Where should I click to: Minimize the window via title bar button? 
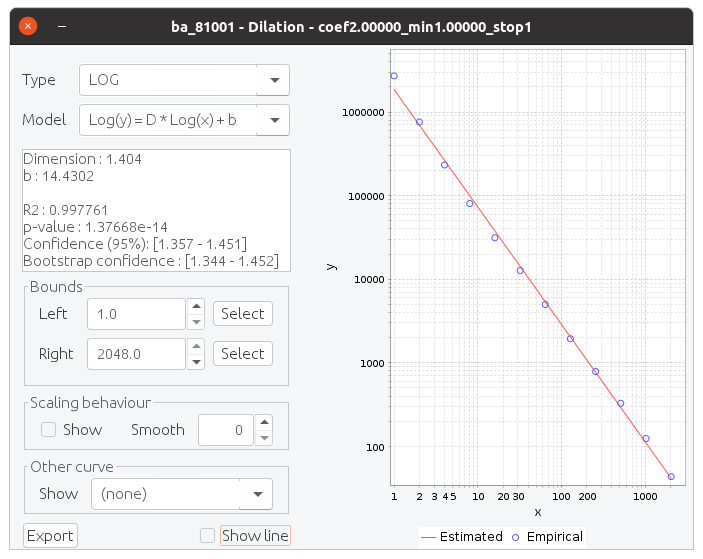click(61, 25)
